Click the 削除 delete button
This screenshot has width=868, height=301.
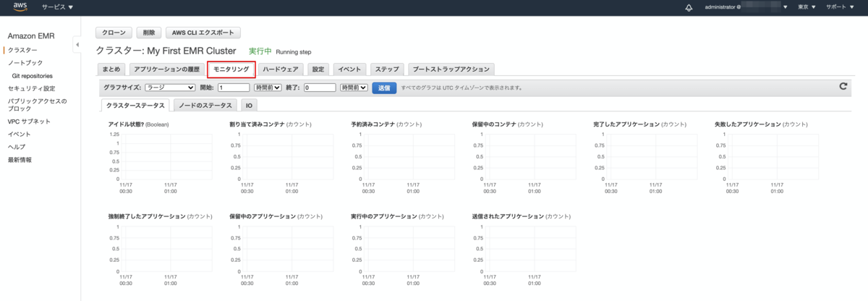coord(148,33)
